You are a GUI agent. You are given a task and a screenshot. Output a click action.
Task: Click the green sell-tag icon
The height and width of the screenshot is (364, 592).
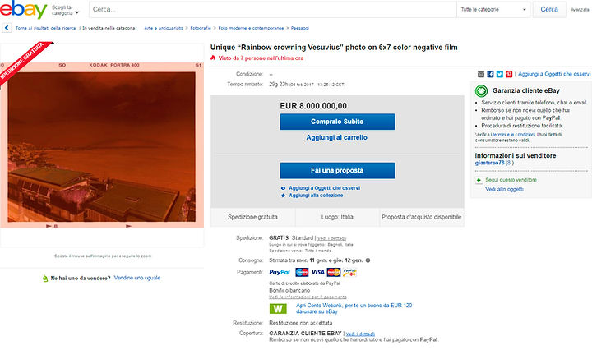click(x=45, y=279)
